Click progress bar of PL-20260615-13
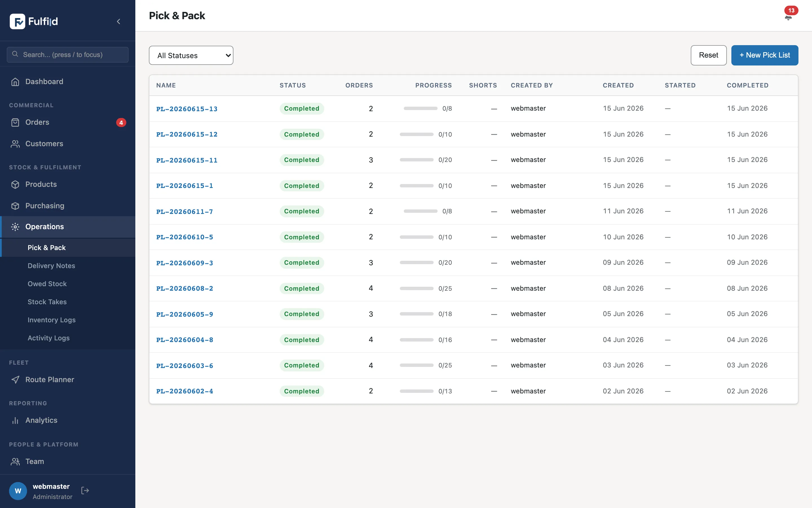The width and height of the screenshot is (812, 508). (x=420, y=109)
